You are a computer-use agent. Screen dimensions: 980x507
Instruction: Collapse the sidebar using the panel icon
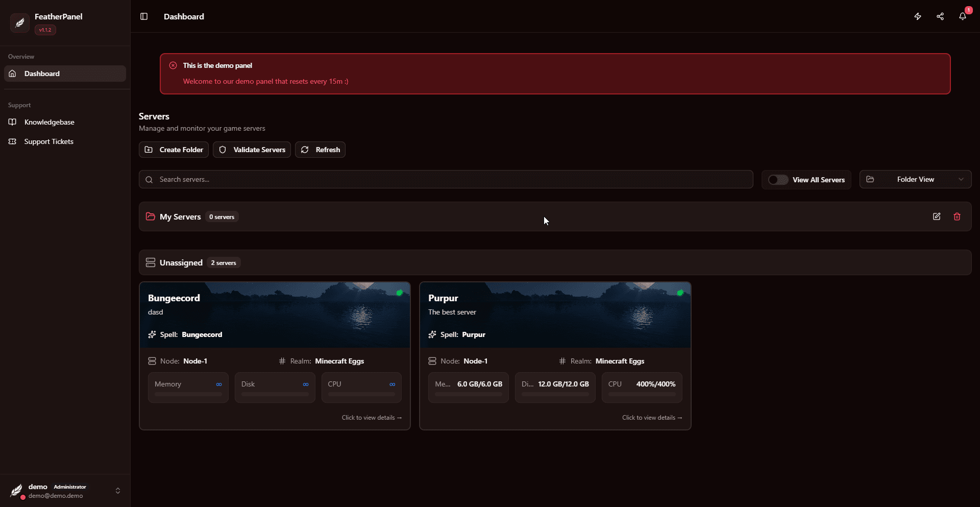tap(144, 16)
